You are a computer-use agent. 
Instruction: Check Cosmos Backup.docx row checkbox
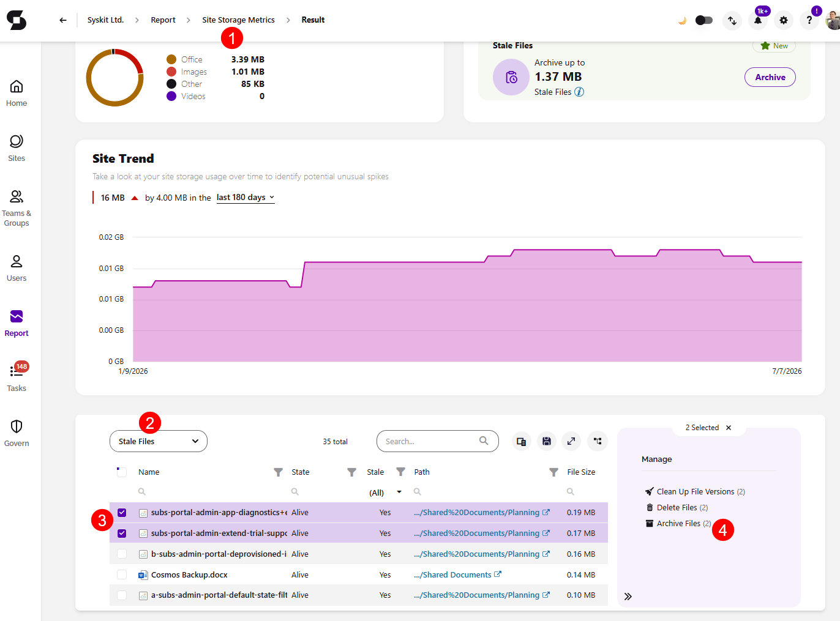(122, 575)
